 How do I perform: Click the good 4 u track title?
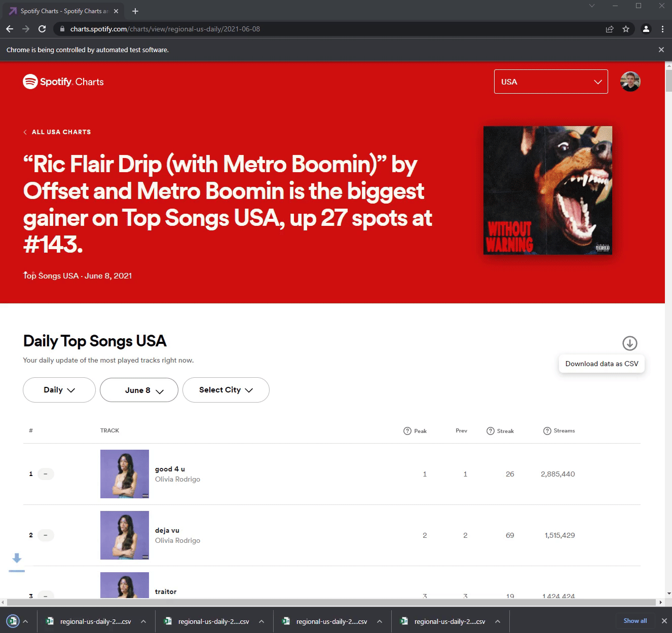[x=170, y=469]
